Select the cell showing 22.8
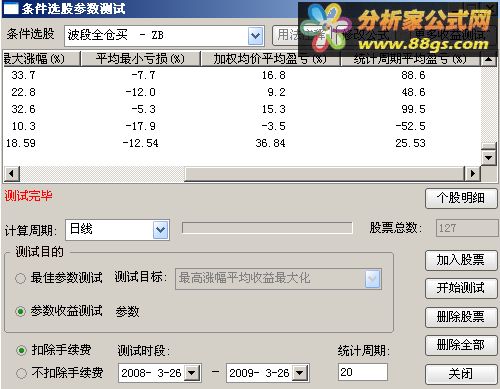Viewport: 500px width, 389px height. coord(23,92)
